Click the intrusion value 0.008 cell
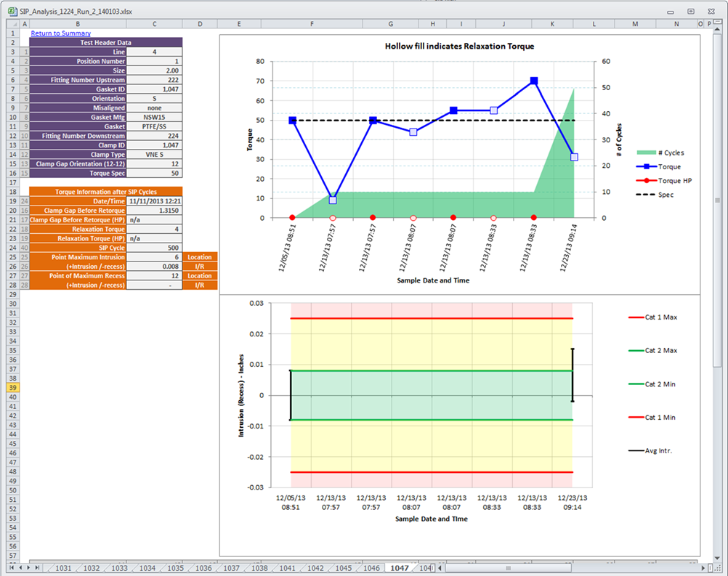Viewport: 728px width, 576px height. click(154, 267)
